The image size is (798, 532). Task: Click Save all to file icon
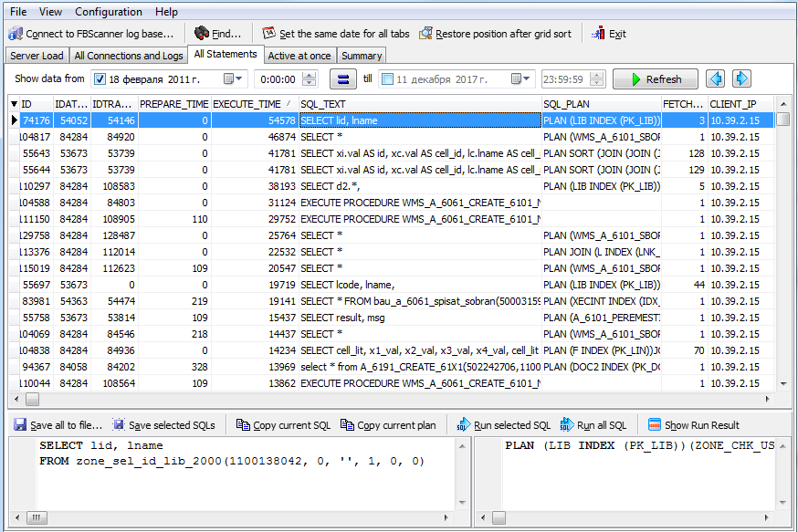pos(19,425)
